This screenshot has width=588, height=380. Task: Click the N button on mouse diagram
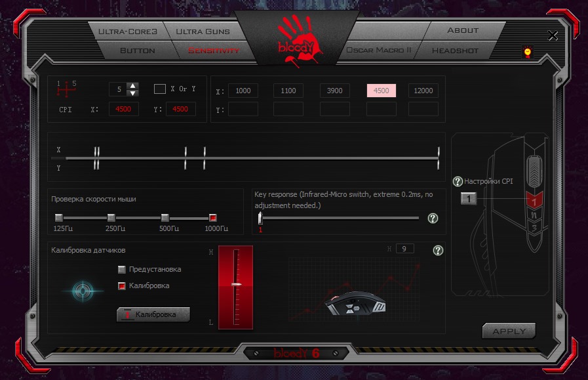pyautogui.click(x=534, y=215)
